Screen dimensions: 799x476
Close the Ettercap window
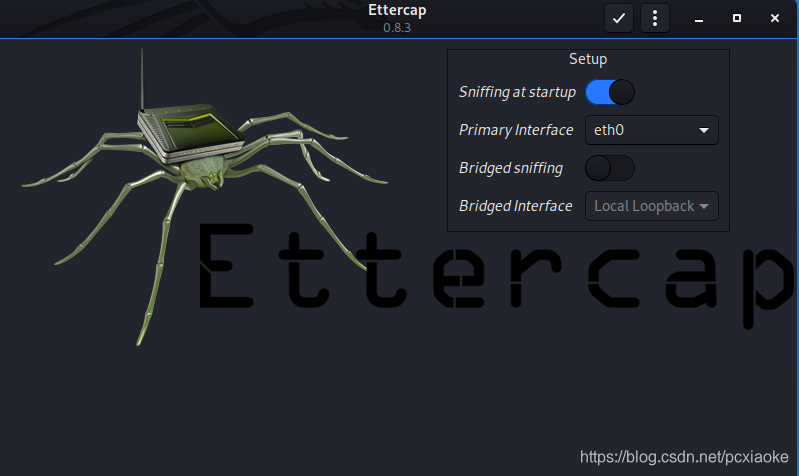coord(775,18)
